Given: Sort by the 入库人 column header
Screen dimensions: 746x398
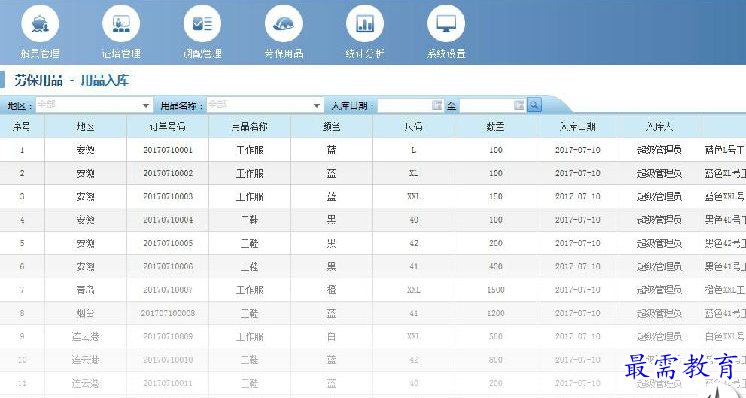Looking at the screenshot, I should 659,126.
